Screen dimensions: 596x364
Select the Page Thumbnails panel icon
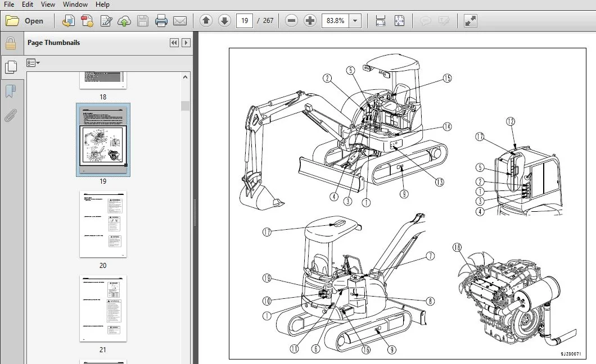tap(11, 67)
